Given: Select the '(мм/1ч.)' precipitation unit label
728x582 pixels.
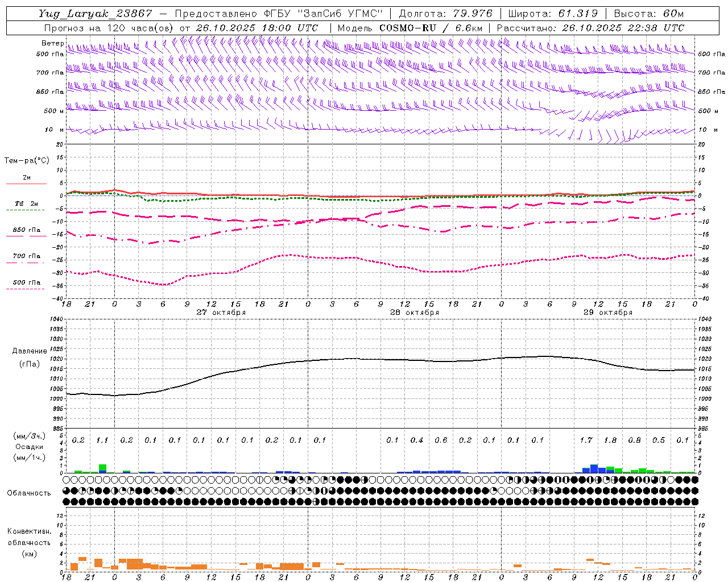Looking at the screenshot, I should point(30,458).
